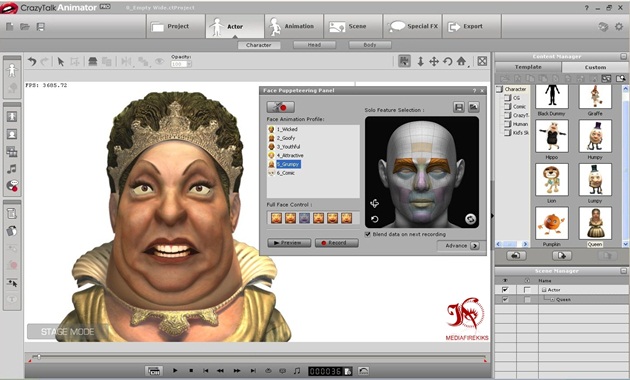Open the Animation tab
The image size is (630, 380).
click(x=294, y=27)
